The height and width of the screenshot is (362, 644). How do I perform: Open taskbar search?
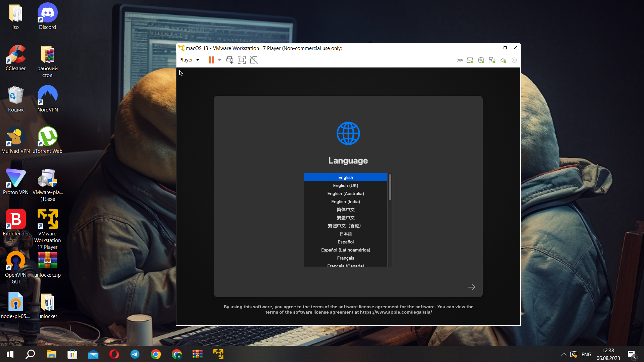[x=31, y=354]
